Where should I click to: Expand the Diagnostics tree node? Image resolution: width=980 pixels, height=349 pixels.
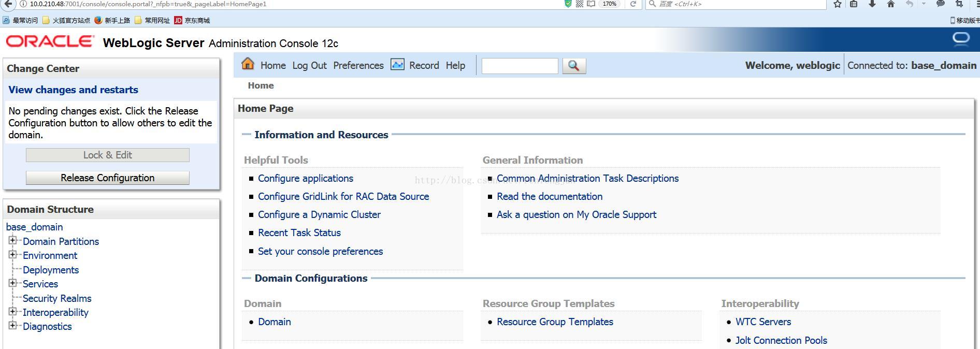(x=12, y=325)
